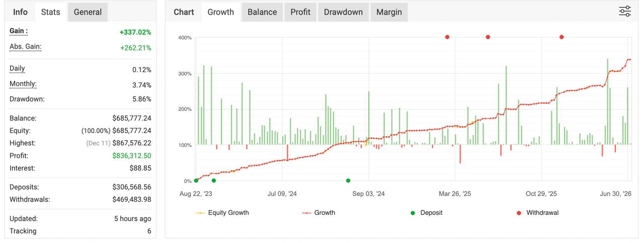This screenshot has height=243, width=644.
Task: Click the deposit marker before Sep 03, '24
Action: pos(348,180)
